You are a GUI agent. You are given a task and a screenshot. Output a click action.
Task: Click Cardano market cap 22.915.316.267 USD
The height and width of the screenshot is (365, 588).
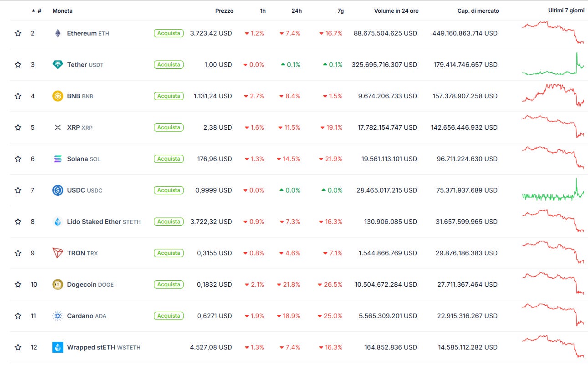click(467, 316)
